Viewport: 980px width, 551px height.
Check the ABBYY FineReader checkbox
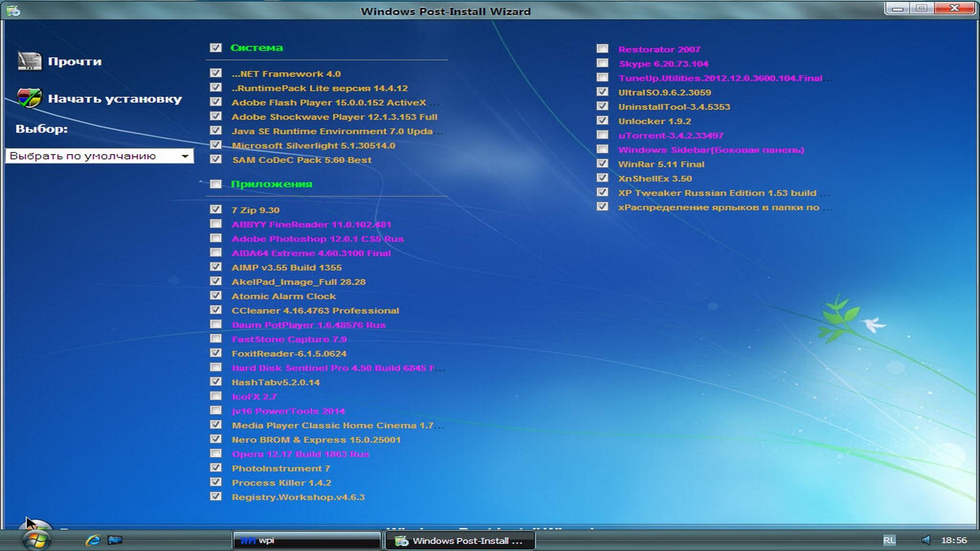pos(216,224)
